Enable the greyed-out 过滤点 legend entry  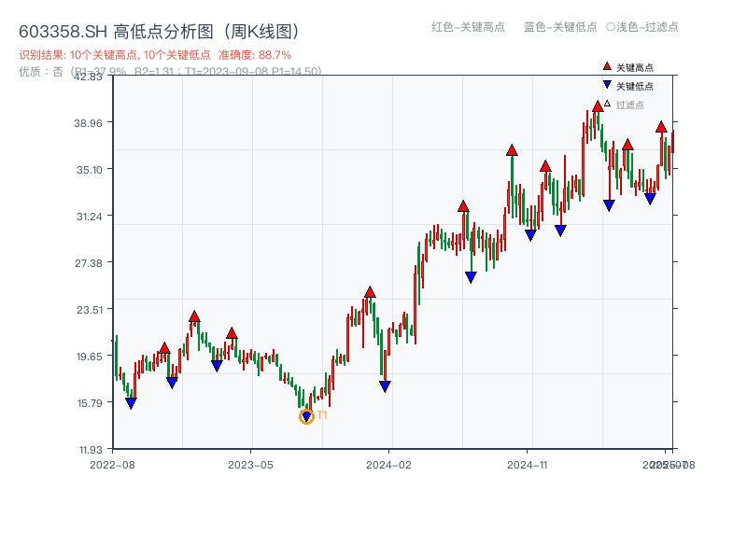pos(624,105)
